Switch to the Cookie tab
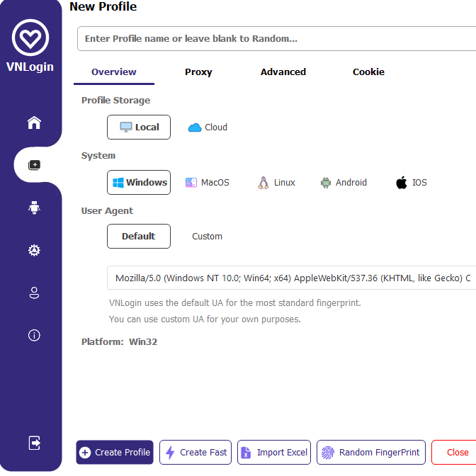The image size is (476, 476). coord(368,72)
